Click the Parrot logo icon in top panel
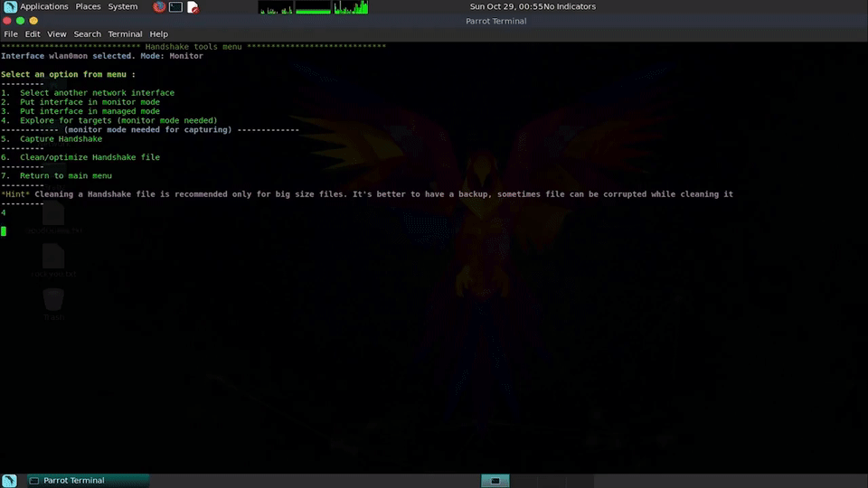The height and width of the screenshot is (488, 868). [x=10, y=6]
